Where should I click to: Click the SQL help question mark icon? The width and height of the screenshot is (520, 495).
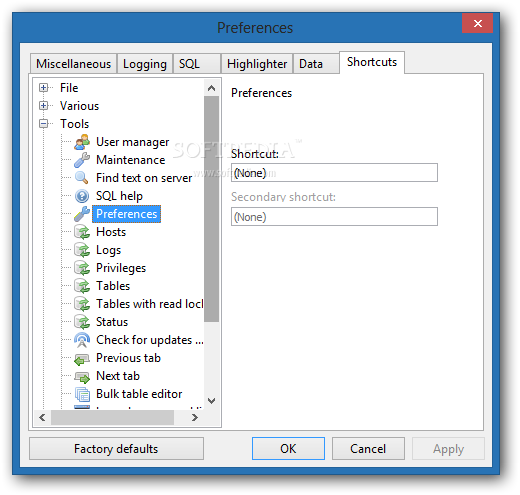coord(82,196)
